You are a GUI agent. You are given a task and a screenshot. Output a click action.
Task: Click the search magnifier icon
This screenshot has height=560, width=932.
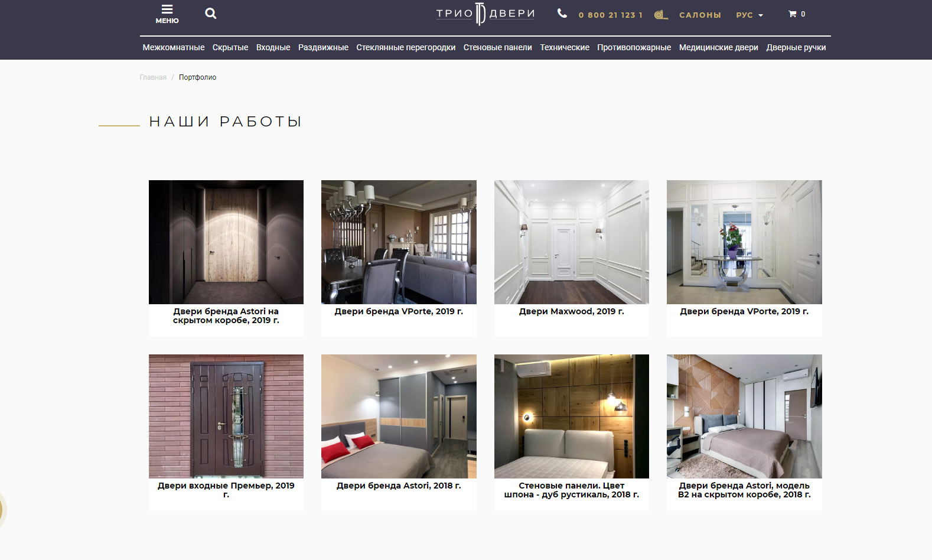tap(210, 14)
